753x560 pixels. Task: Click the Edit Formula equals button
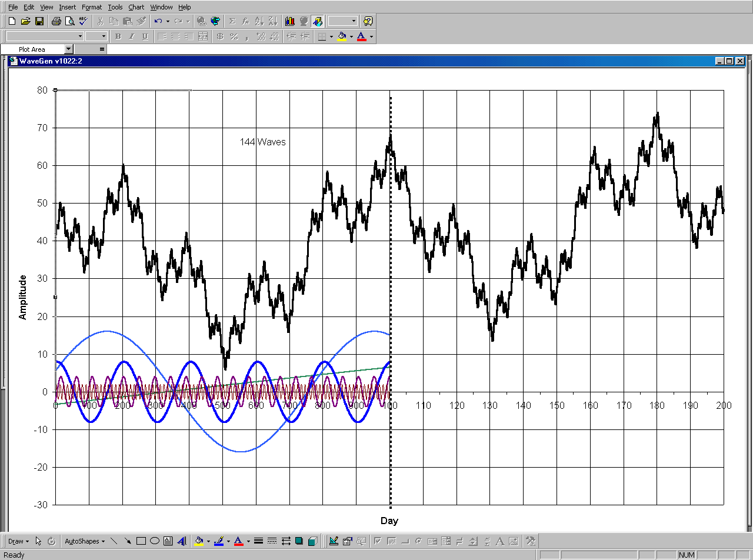point(102,49)
